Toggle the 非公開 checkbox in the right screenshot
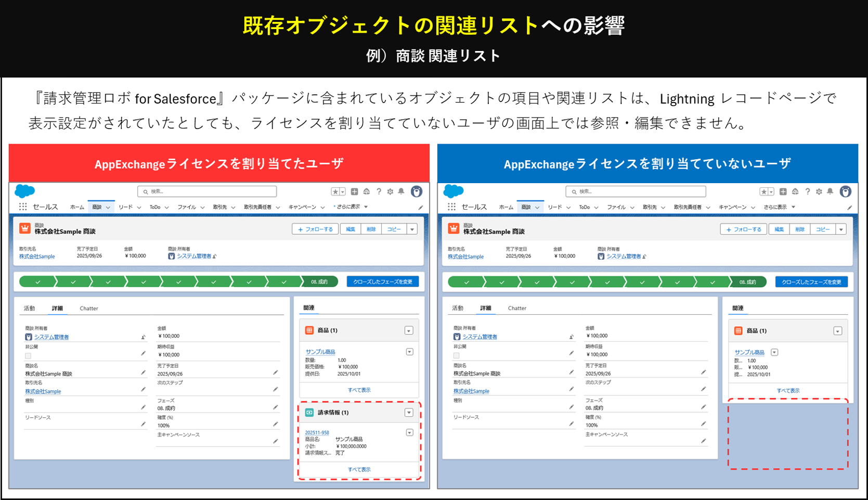The height and width of the screenshot is (500, 868). [456, 356]
